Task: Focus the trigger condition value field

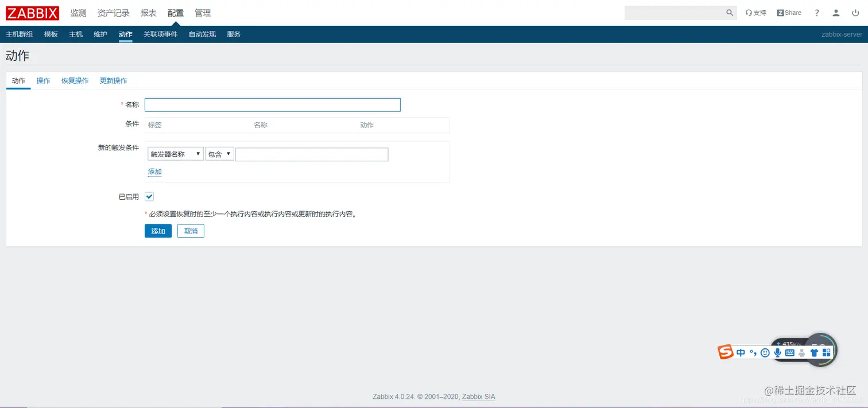Action: point(312,154)
